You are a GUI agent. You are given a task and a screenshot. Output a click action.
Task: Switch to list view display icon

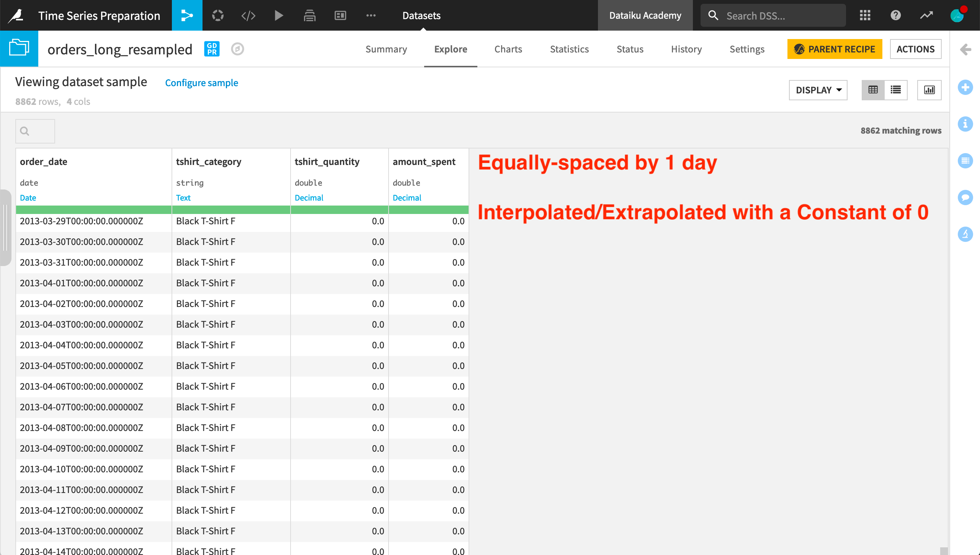click(x=896, y=88)
